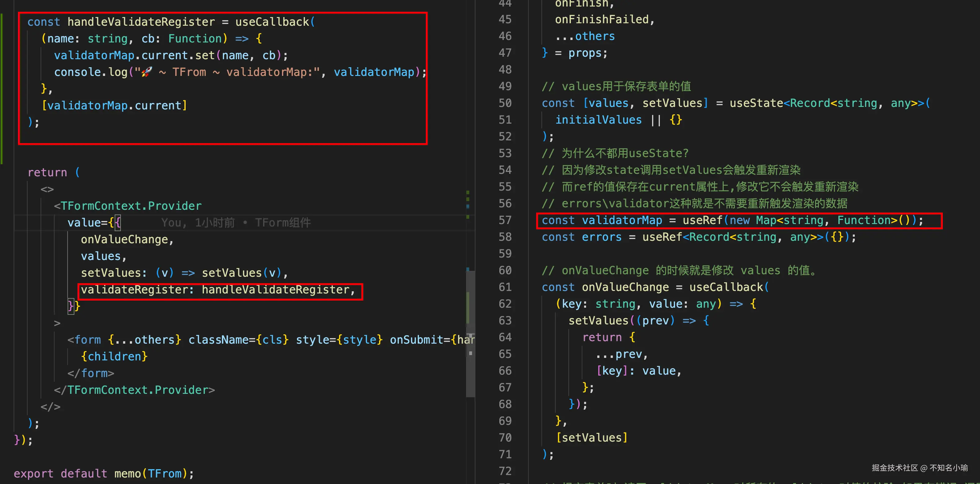Click line number 57 in the gutter
This screenshot has width=980, height=484.
[505, 220]
